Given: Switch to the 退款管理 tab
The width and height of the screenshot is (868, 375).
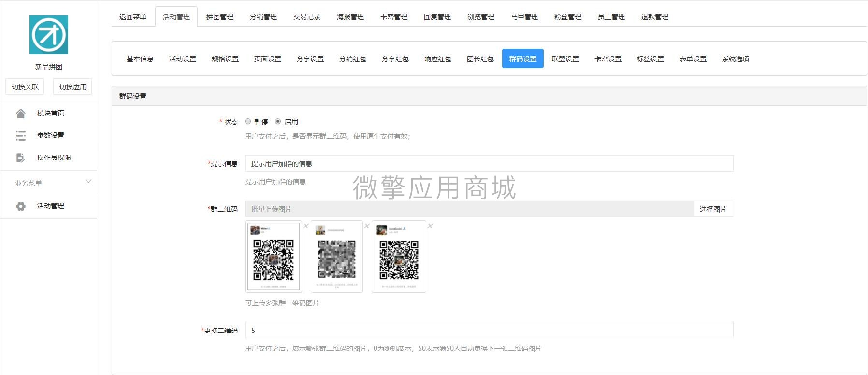Looking at the screenshot, I should (x=655, y=17).
